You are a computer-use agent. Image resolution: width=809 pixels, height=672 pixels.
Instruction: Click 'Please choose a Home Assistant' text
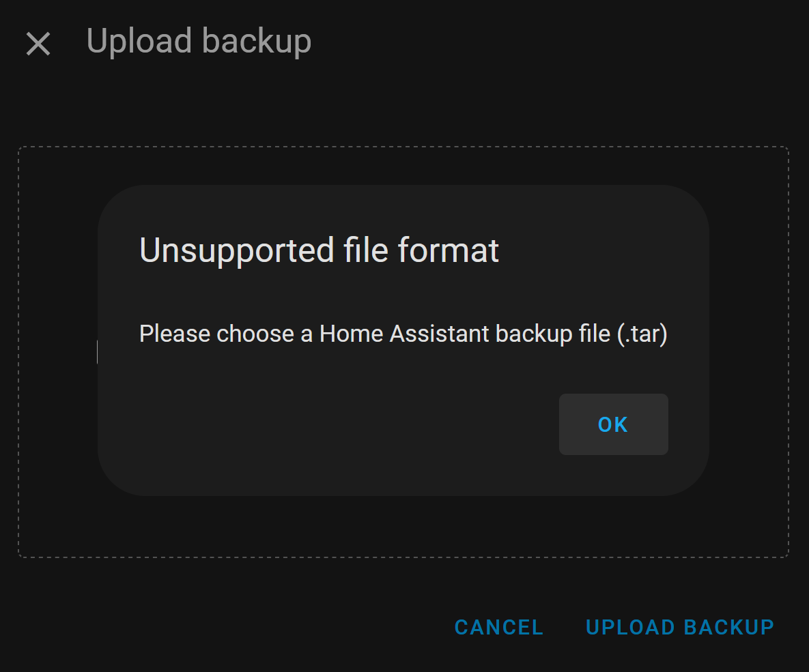(x=313, y=334)
